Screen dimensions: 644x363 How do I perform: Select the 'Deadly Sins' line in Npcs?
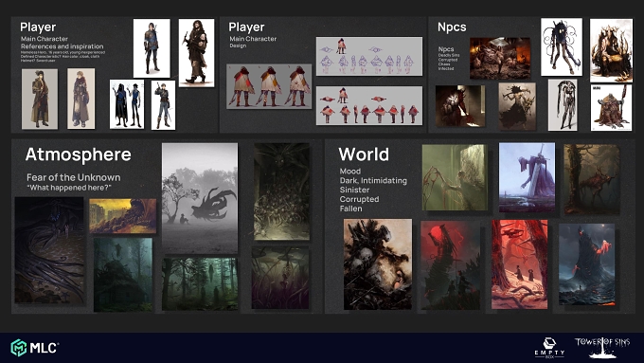[449, 55]
